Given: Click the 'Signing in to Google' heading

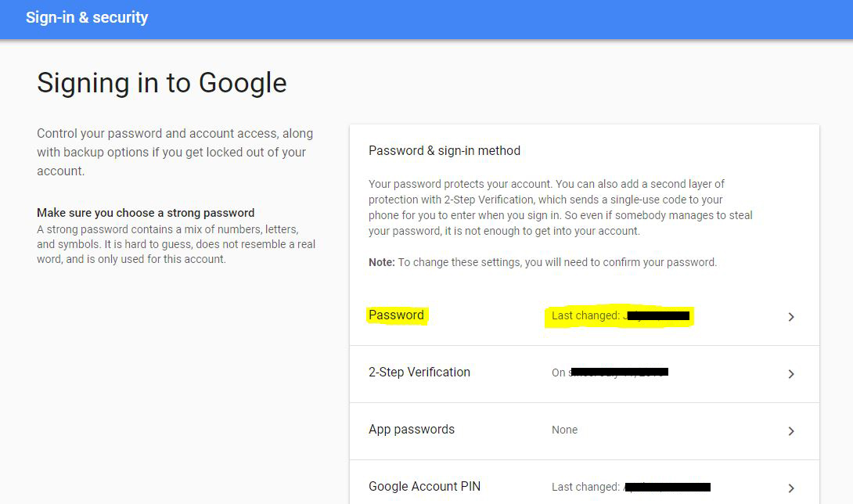Looking at the screenshot, I should 162,83.
